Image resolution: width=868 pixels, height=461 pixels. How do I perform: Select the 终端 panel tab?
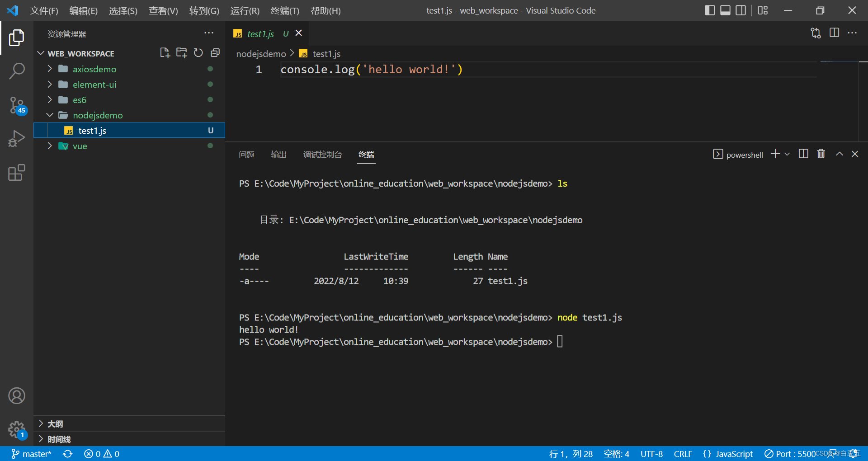(366, 155)
